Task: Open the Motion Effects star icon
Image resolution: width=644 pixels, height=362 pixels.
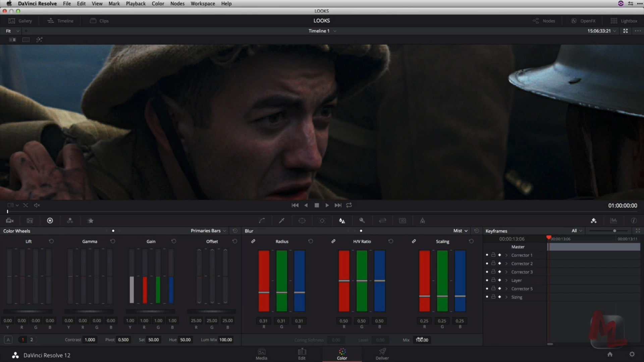Action: (91, 221)
